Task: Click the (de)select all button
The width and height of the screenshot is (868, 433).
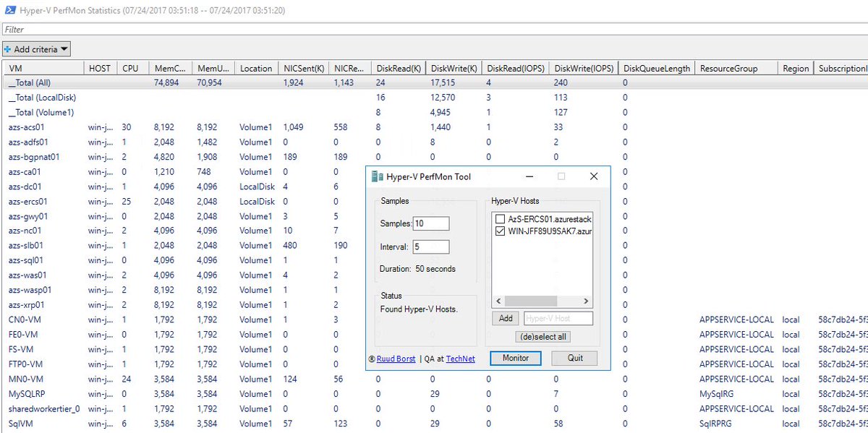Action: tap(542, 337)
